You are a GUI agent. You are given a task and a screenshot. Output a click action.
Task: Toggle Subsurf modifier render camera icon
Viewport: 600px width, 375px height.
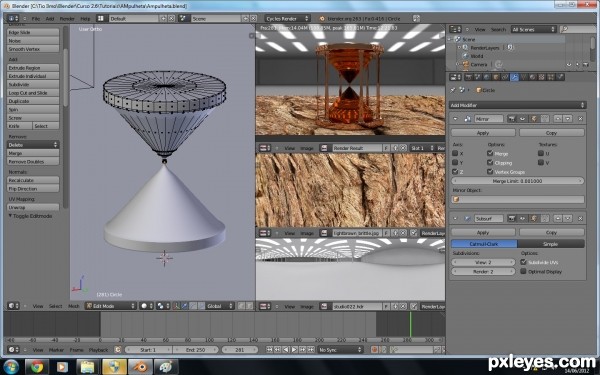[511, 218]
